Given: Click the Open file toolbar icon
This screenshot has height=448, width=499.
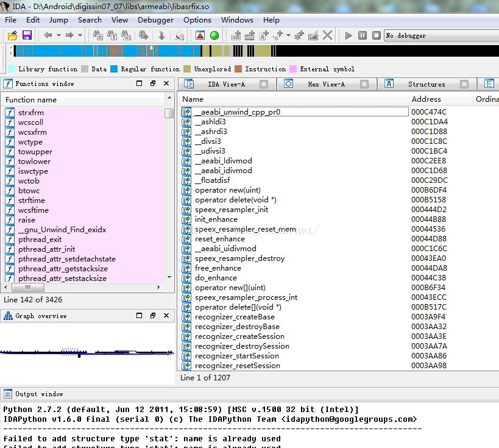Looking at the screenshot, I should pyautogui.click(x=12, y=36).
